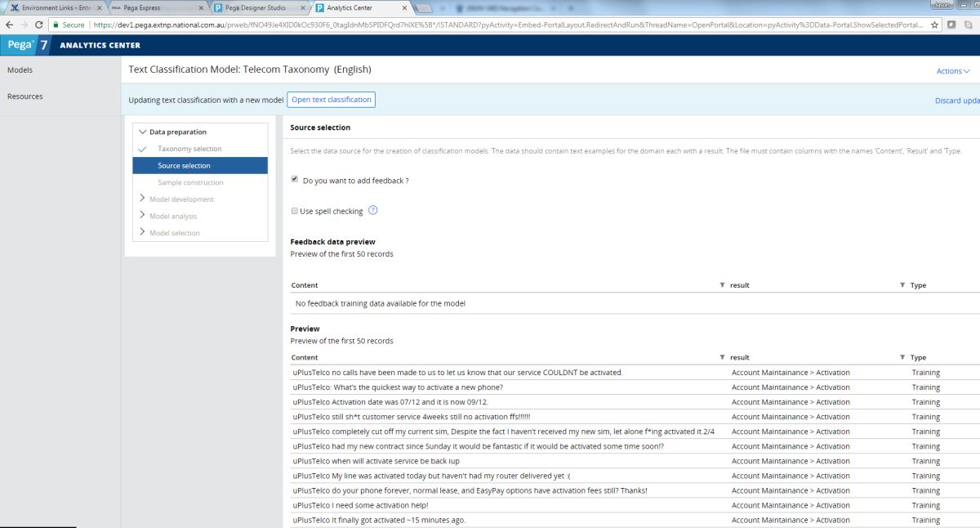Enable Use spell checking checkbox
The height and width of the screenshot is (528, 980).
coord(294,211)
